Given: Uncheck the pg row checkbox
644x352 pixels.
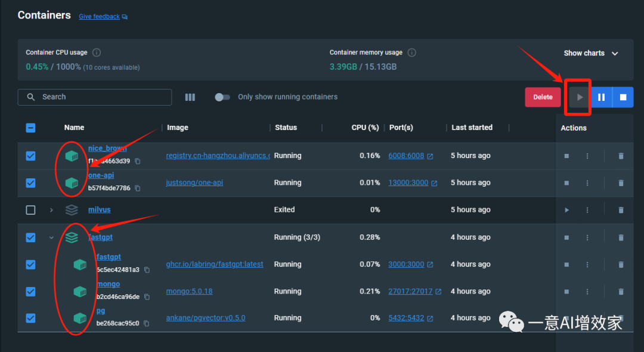Looking at the screenshot, I should (x=31, y=318).
